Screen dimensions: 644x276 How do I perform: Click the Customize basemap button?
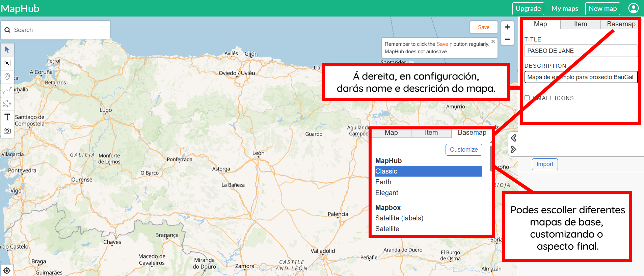pyautogui.click(x=464, y=150)
